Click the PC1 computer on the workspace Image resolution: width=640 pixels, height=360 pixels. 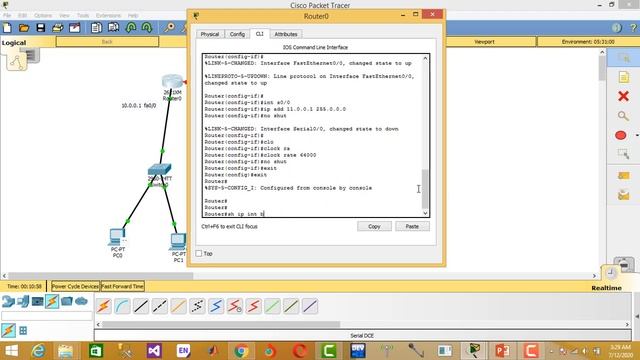pyautogui.click(x=178, y=241)
